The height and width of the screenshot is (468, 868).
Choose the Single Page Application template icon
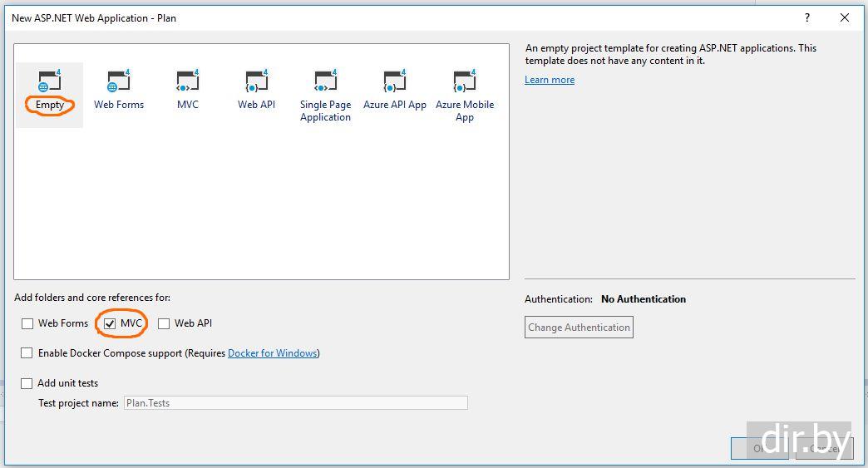click(326, 81)
